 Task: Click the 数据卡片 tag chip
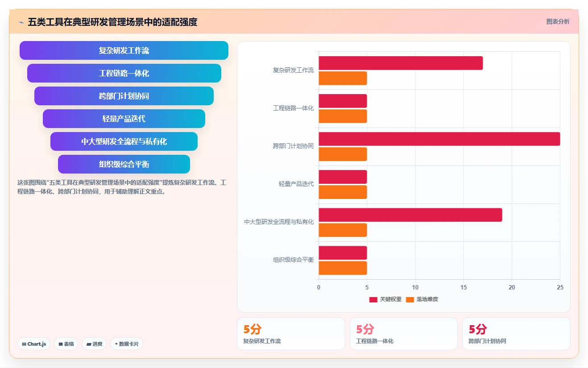point(127,344)
